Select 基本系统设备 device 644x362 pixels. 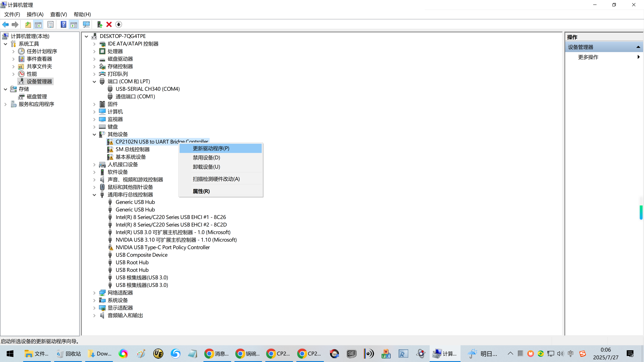coord(130,157)
